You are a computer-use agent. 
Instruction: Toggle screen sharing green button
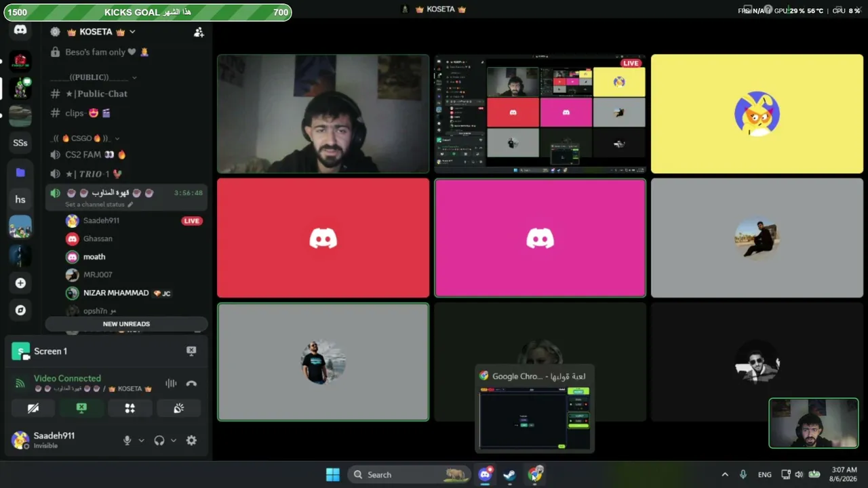(x=81, y=408)
